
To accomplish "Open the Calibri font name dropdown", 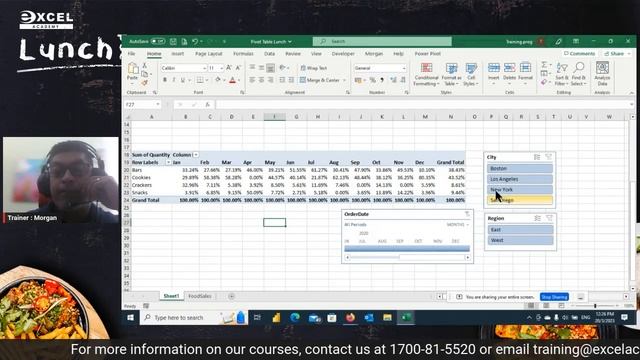I will point(204,68).
